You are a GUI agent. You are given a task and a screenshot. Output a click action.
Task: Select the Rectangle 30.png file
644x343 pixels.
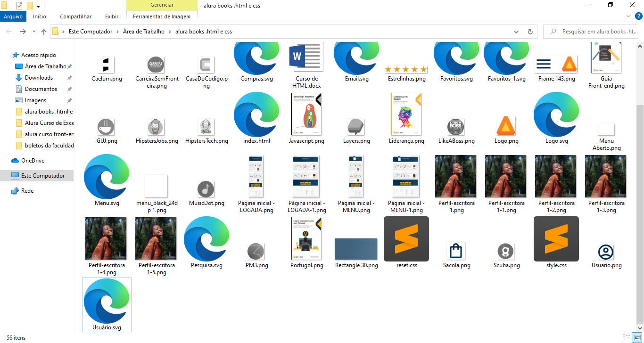coord(356,249)
